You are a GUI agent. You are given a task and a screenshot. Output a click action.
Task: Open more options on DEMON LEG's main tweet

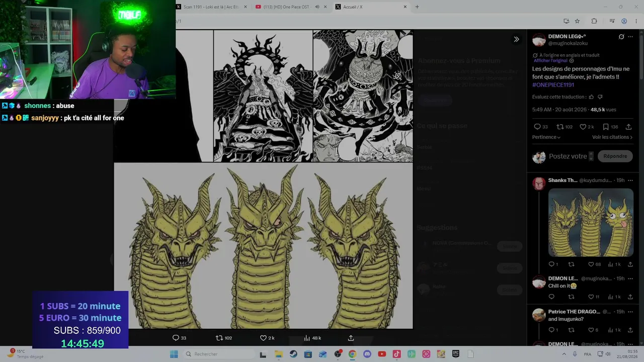(x=630, y=37)
